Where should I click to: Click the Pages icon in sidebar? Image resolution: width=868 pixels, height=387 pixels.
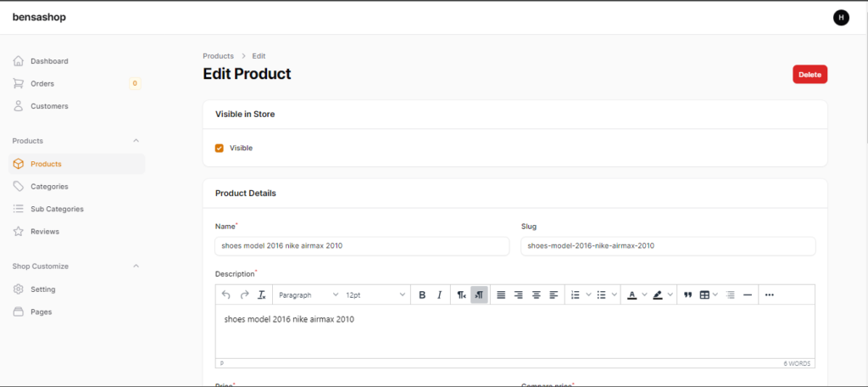(19, 311)
